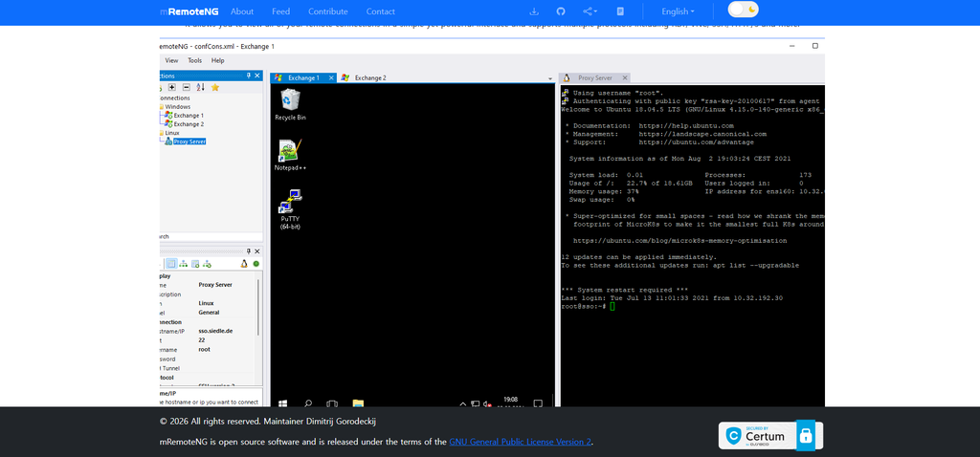Image resolution: width=980 pixels, height=457 pixels.
Task: Click the port value '22'
Action: [201, 340]
